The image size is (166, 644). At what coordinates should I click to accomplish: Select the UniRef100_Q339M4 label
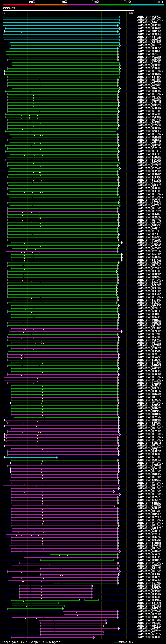(149, 623)
